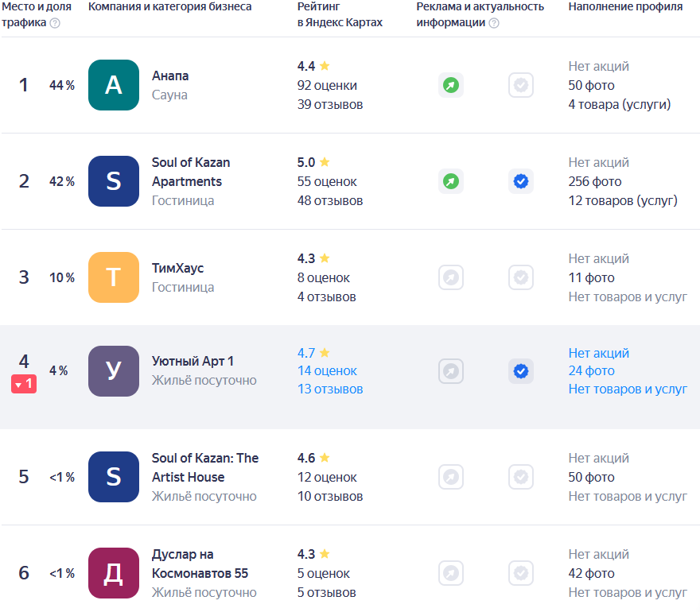Click the crimson 'Д' avatar of Дуслар
The image size is (700, 612).
click(114, 573)
